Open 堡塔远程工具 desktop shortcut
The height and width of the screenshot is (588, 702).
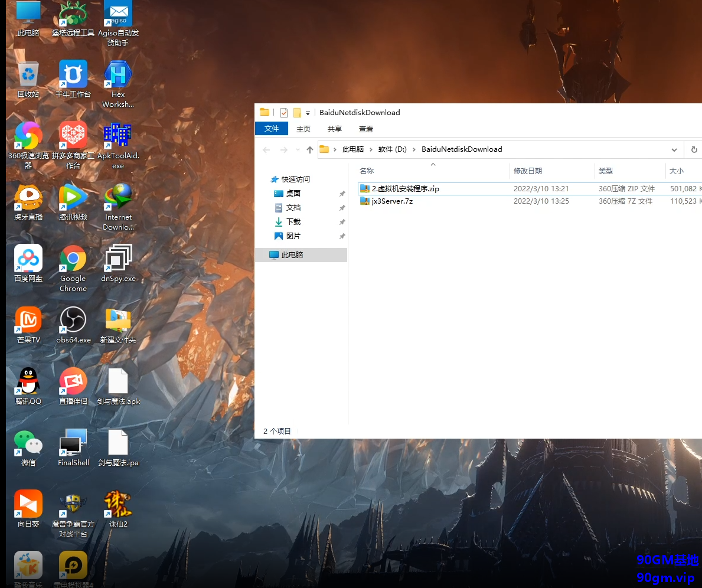coord(73,19)
